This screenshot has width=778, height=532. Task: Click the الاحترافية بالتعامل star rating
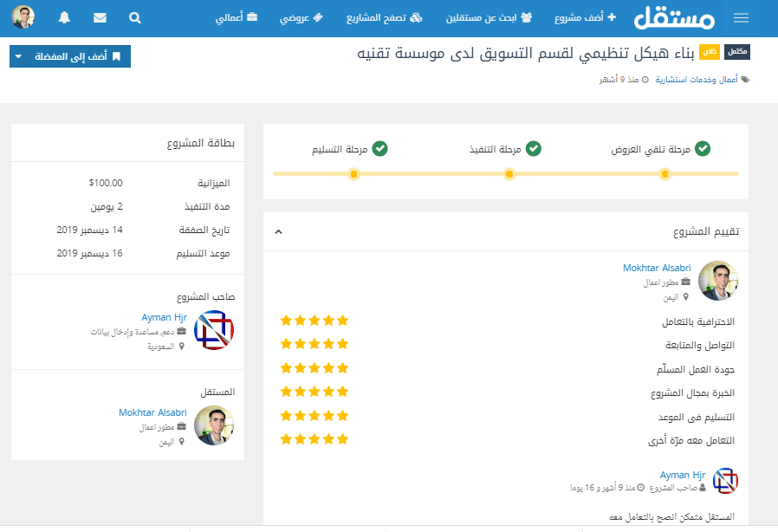(314, 321)
